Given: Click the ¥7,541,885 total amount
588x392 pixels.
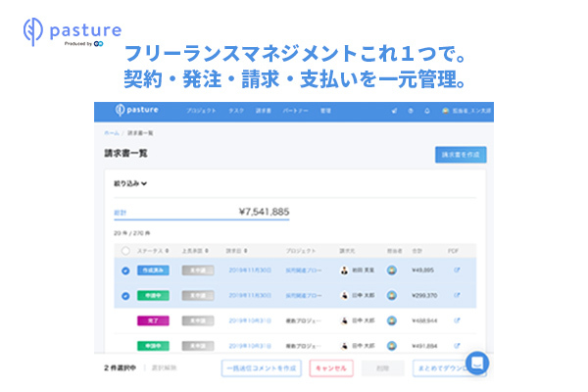Looking at the screenshot, I should point(264,212).
